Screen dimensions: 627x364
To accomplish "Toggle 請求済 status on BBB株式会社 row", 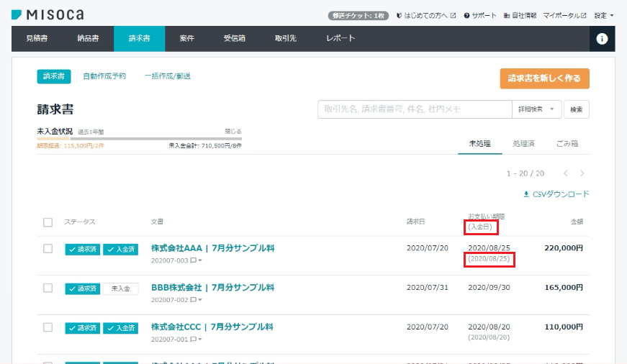I will 82,288.
